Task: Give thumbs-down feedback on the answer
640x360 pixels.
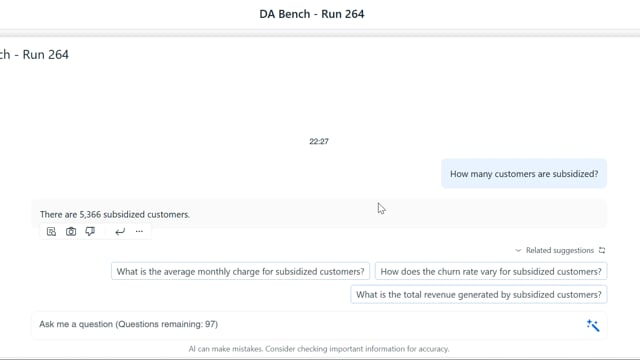Action: 90,231
